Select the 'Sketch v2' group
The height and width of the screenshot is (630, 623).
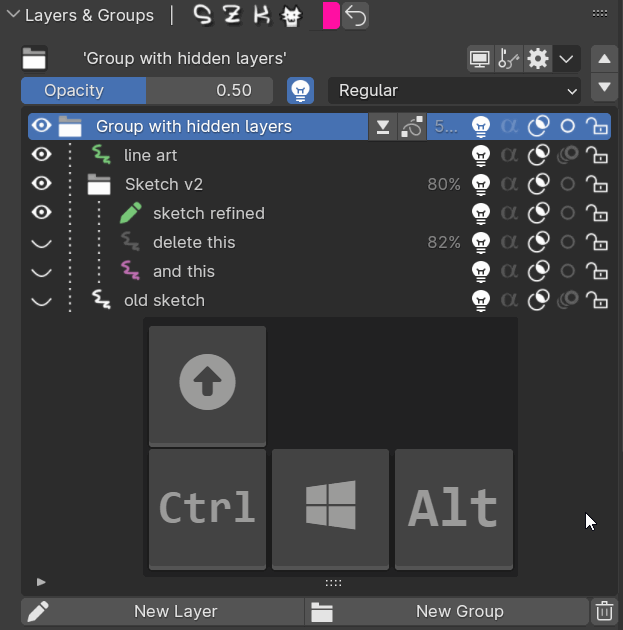pyautogui.click(x=164, y=184)
